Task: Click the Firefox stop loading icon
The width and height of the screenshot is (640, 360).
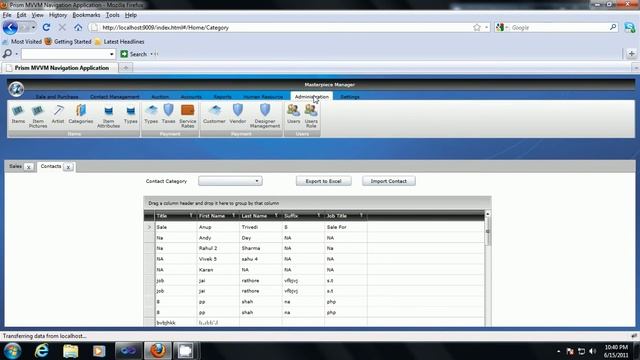Action: [x=62, y=27]
